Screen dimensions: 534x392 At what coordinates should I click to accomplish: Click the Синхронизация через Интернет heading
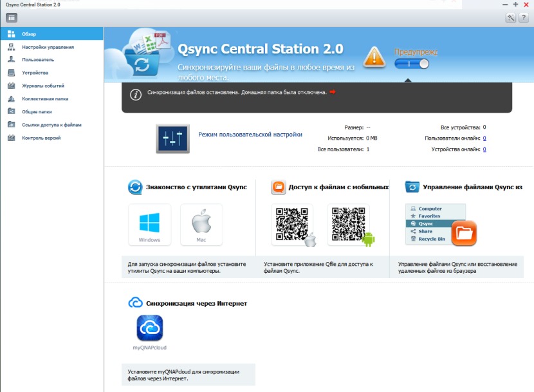(x=196, y=303)
